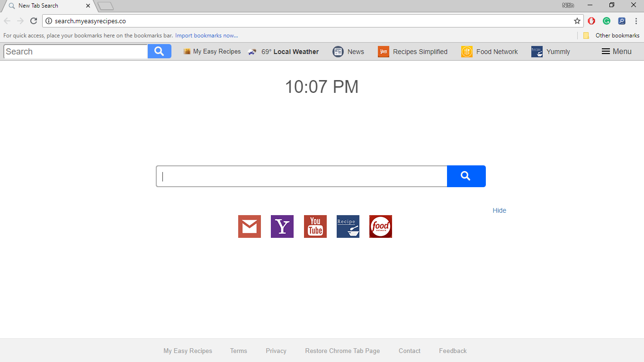The width and height of the screenshot is (644, 362).
Task: Open the Recipe shortcut tile
Action: pyautogui.click(x=348, y=226)
